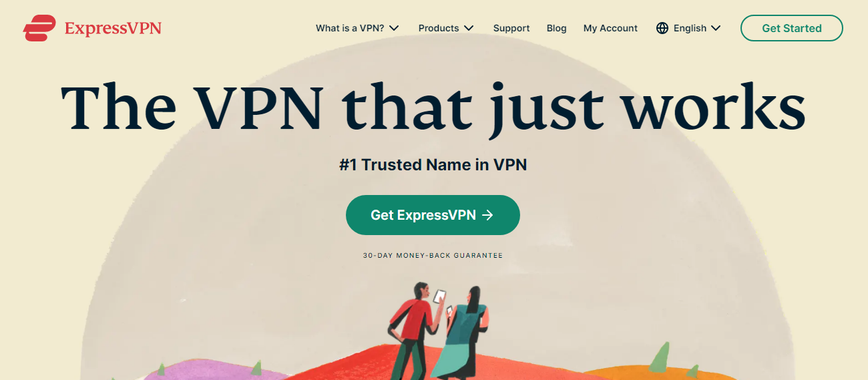This screenshot has height=380, width=868.
Task: Click the headline The VPN that just works
Action: (433, 107)
